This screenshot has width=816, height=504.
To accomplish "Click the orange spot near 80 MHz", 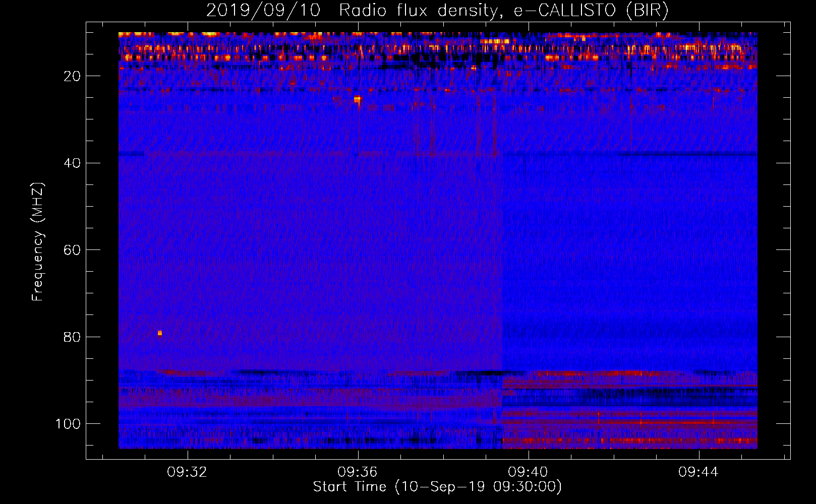I will tap(160, 333).
